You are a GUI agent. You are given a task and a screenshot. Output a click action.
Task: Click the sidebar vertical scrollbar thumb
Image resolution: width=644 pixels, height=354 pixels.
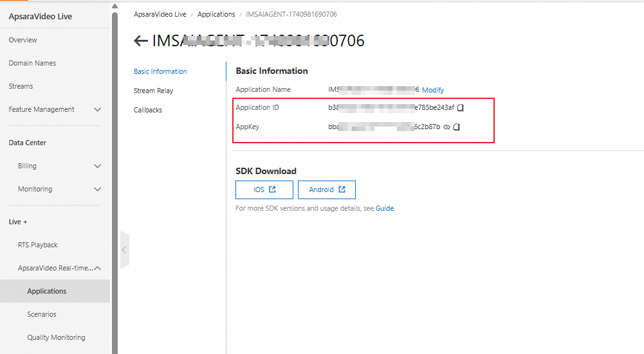(115, 182)
